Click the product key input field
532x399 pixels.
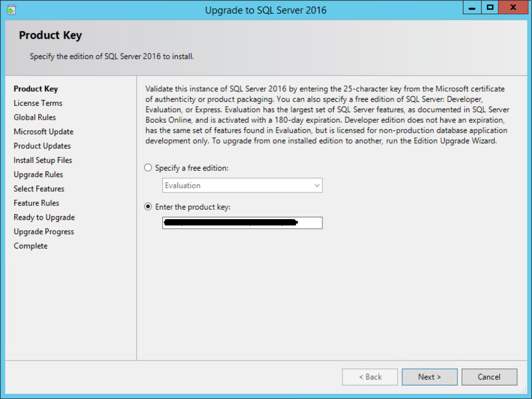242,223
